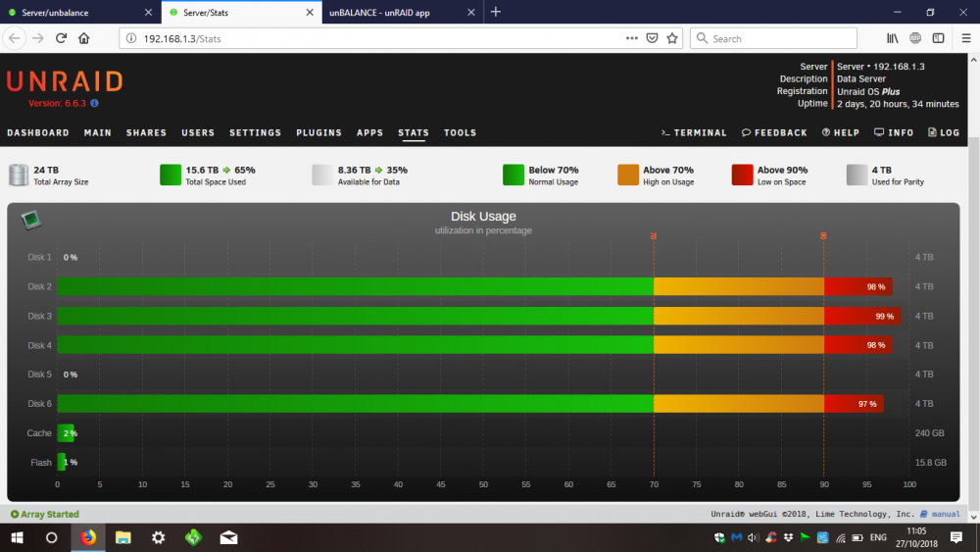980x552 pixels.
Task: Open the Windows notification center
Action: click(955, 537)
